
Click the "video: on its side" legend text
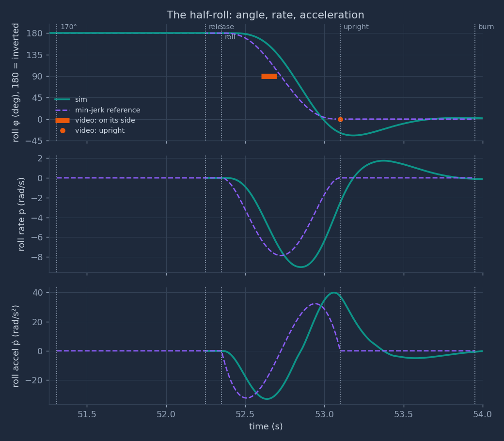105,120
